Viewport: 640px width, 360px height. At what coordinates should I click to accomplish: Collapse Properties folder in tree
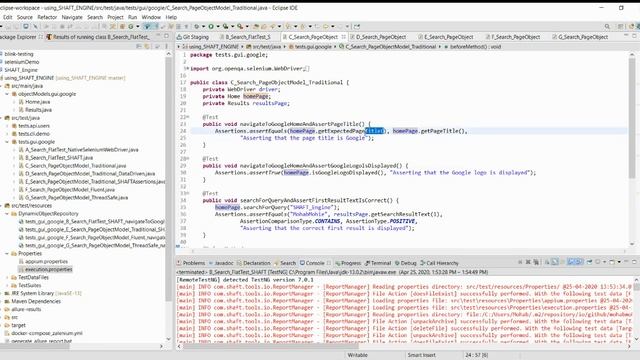pos(7,253)
